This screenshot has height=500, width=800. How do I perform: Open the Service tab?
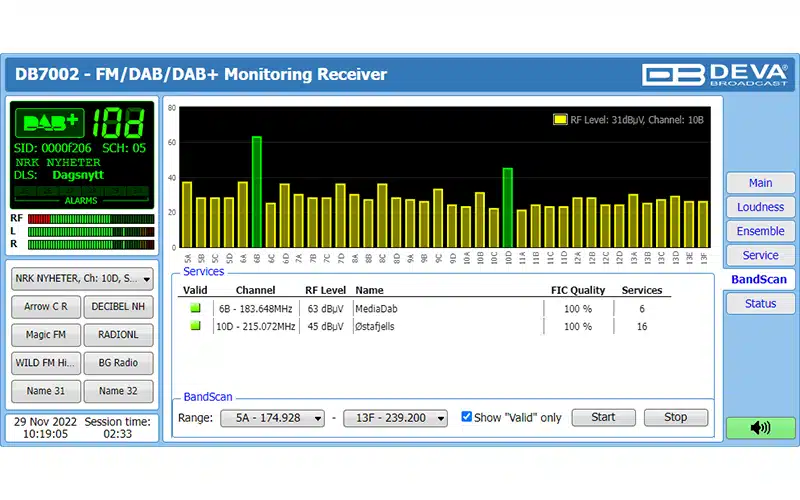[x=760, y=255]
